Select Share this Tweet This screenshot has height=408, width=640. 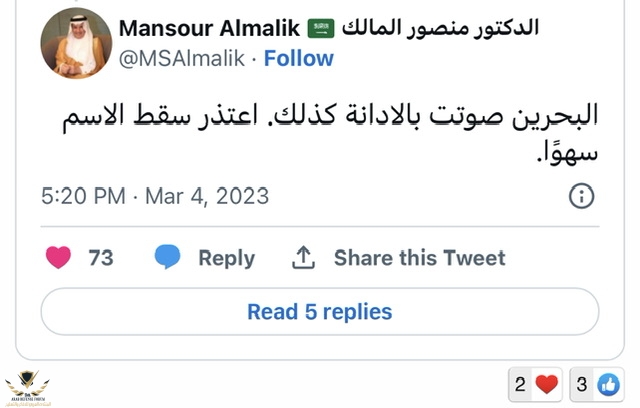pyautogui.click(x=419, y=257)
